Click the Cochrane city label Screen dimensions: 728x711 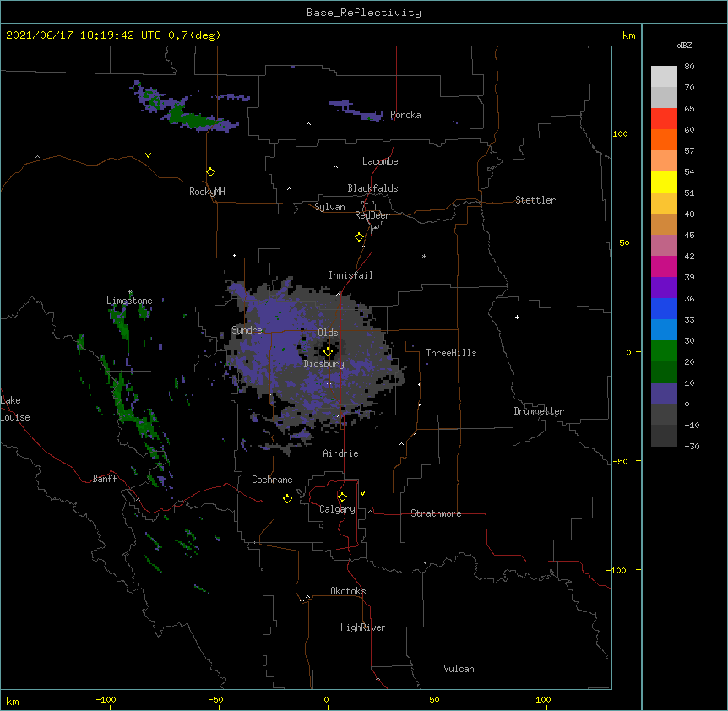(x=272, y=480)
